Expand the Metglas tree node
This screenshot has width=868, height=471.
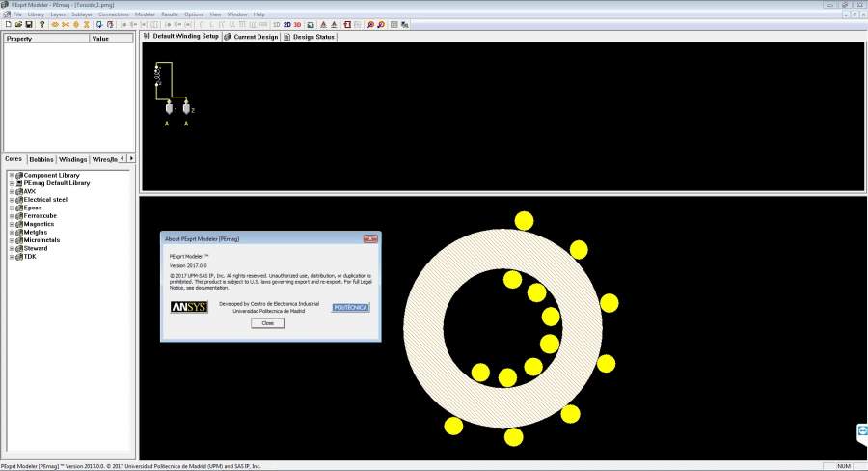coord(11,233)
